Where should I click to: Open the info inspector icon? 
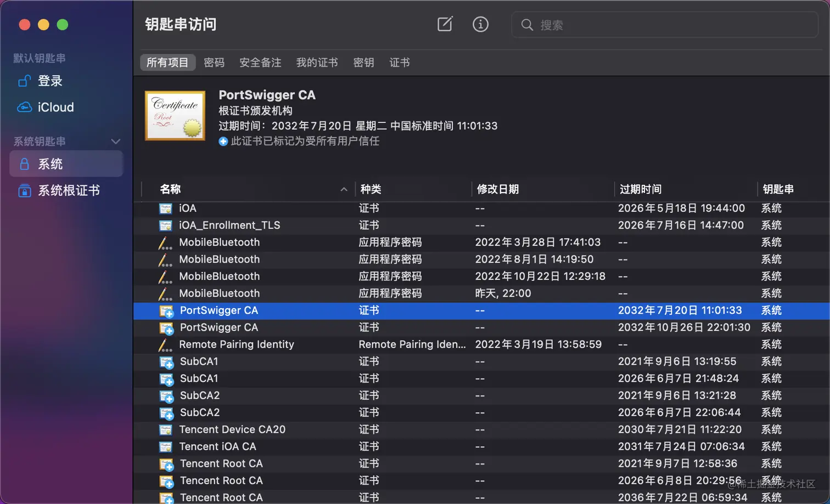pyautogui.click(x=480, y=24)
